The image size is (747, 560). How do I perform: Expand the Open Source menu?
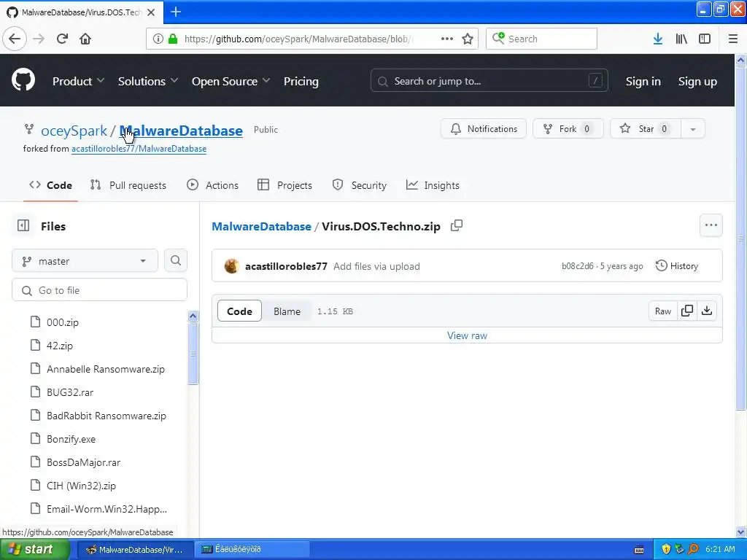coord(231,81)
